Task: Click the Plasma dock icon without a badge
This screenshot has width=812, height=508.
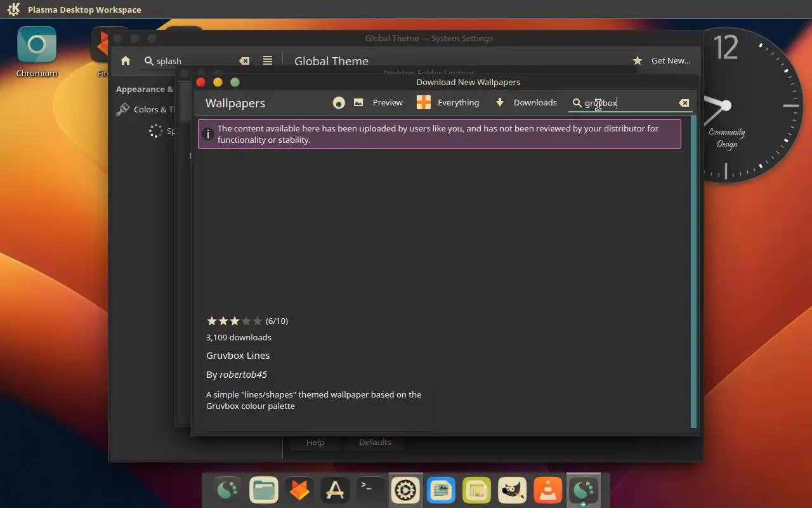Action: [228, 490]
